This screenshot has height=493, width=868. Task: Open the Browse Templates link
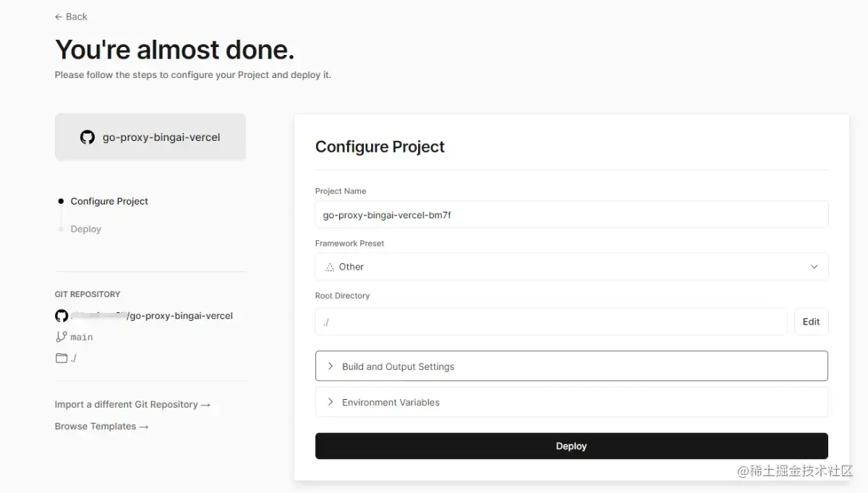[101, 426]
